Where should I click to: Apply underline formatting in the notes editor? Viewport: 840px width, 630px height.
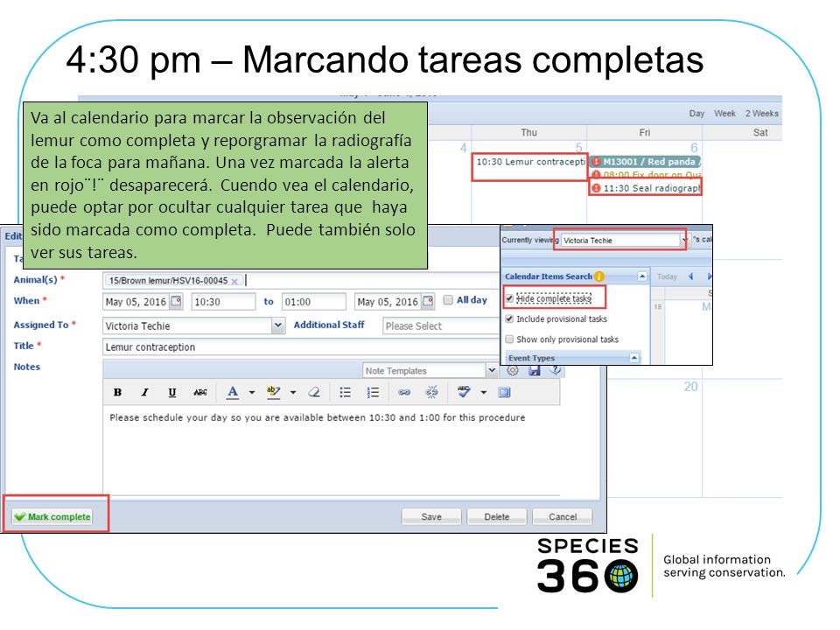pyautogui.click(x=172, y=393)
